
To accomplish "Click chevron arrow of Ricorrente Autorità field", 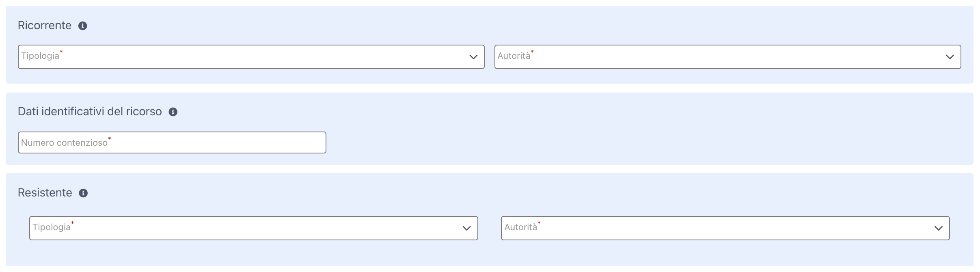I will point(950,57).
